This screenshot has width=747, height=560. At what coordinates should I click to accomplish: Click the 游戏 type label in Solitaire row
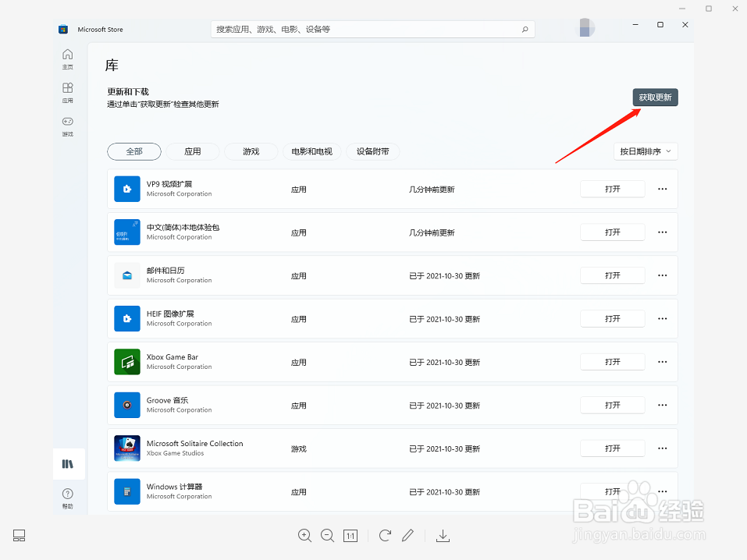[299, 448]
